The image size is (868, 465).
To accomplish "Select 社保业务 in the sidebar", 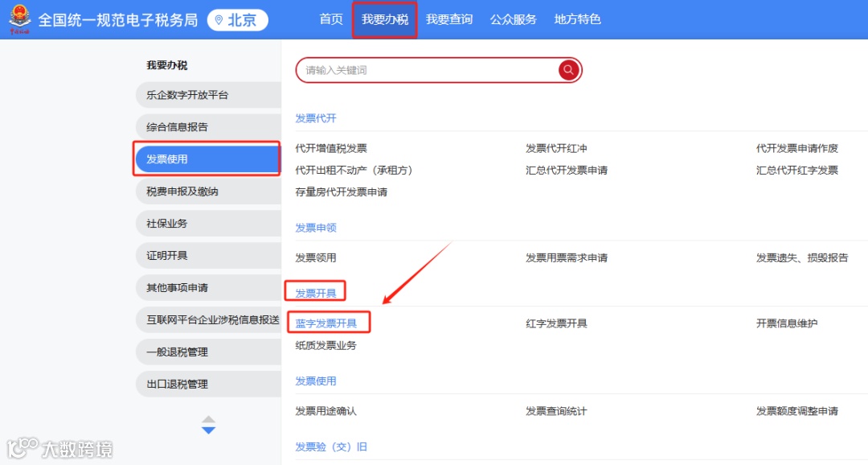I will (x=208, y=223).
